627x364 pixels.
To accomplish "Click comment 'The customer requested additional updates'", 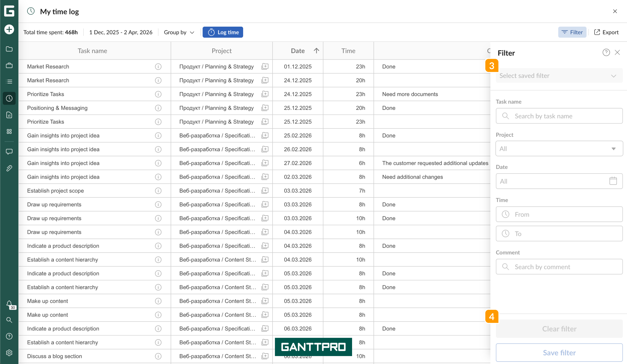I will [x=435, y=163].
